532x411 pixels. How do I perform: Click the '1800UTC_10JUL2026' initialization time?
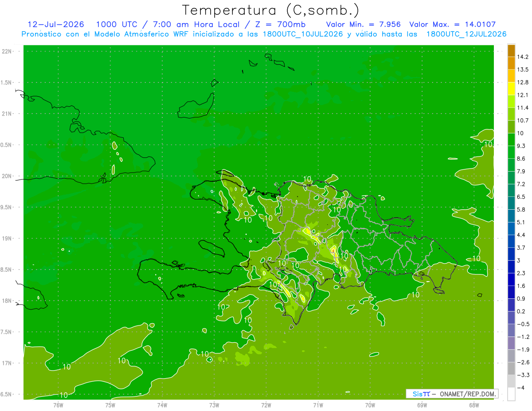click(x=303, y=34)
